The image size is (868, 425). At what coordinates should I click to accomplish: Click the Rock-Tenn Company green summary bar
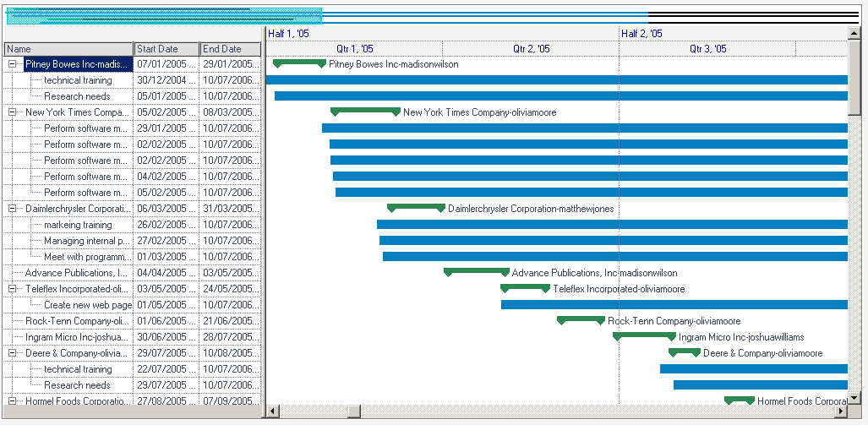pos(581,320)
